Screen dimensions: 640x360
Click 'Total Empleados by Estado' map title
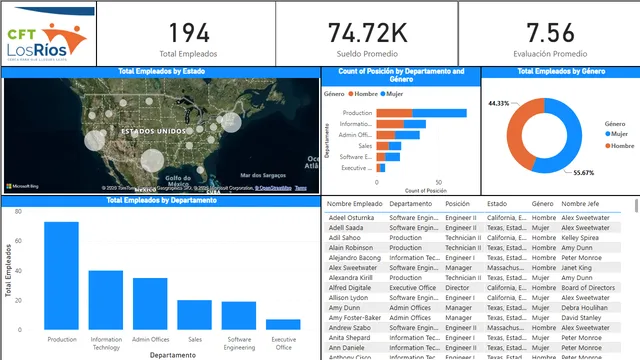click(x=162, y=71)
